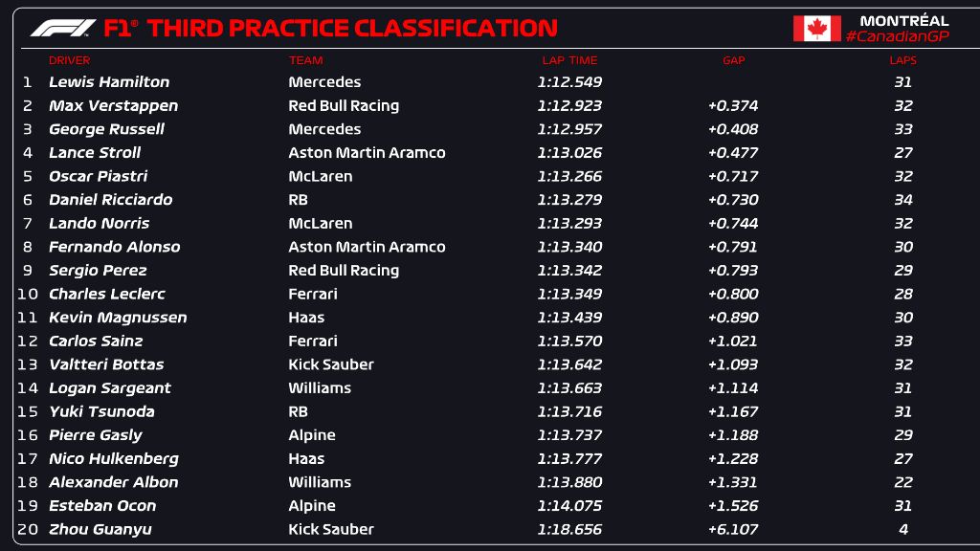
Task: Click the #CanadianGP hashtag
Action: pyautogui.click(x=898, y=36)
